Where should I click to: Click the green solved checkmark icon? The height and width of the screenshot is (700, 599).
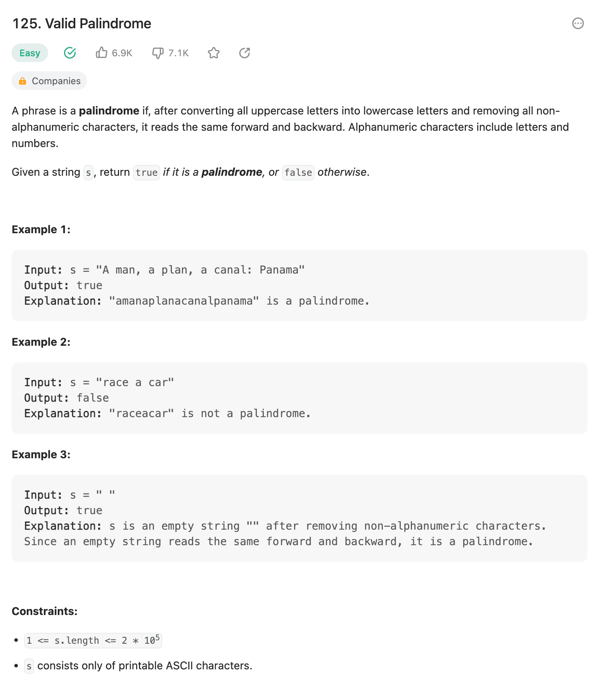(70, 53)
